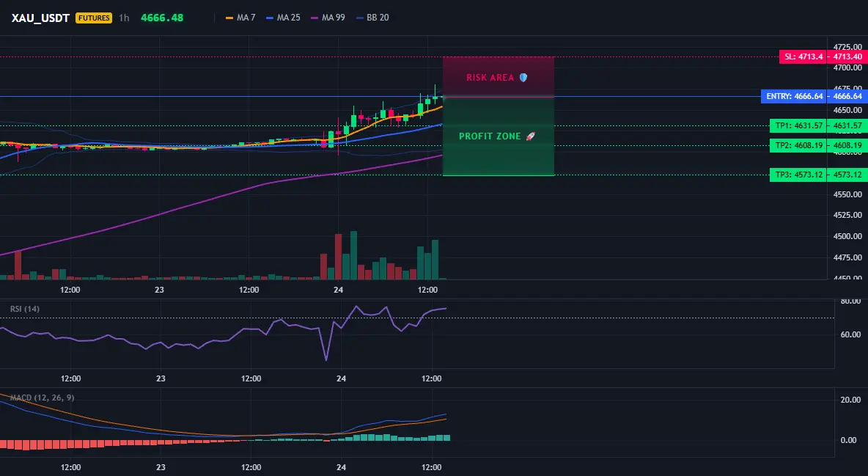Screen dimensions: 868x476
Task: Click date 24 on main chart time axis
Action: 339,290
